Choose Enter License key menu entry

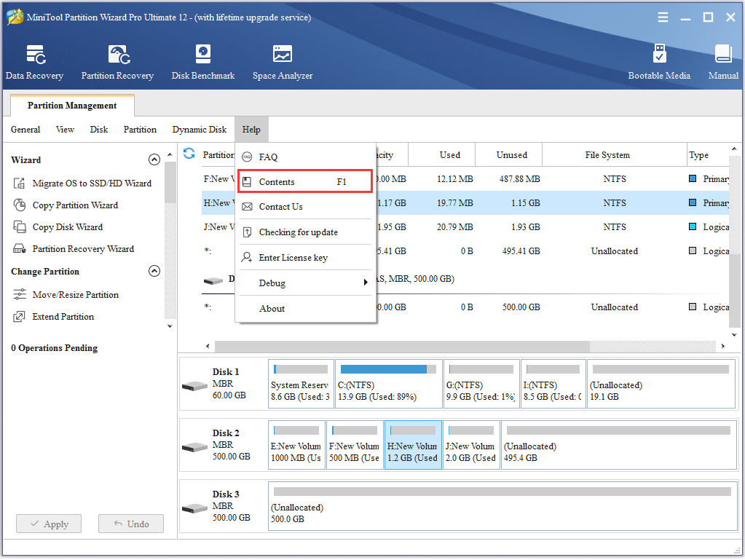[293, 258]
